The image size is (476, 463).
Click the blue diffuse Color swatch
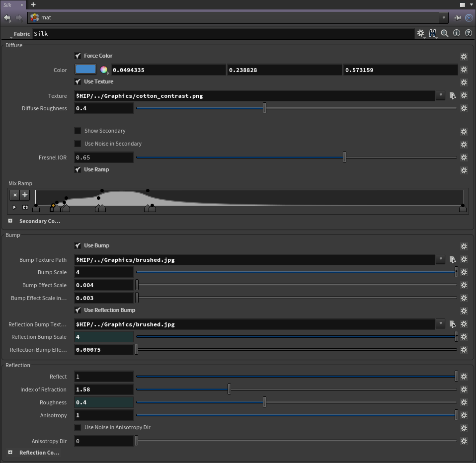pos(85,69)
